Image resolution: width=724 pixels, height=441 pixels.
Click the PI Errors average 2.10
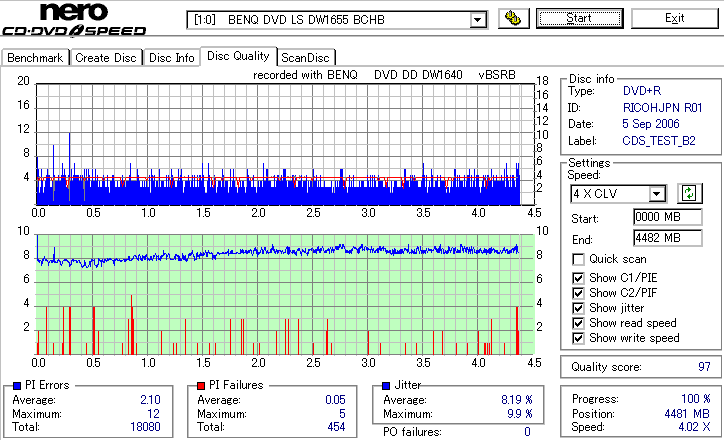coord(151,400)
